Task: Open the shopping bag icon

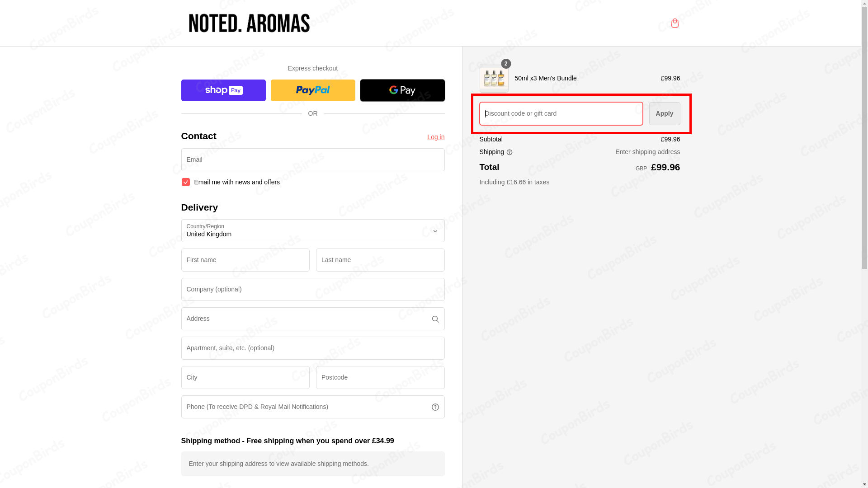Action: (x=675, y=23)
